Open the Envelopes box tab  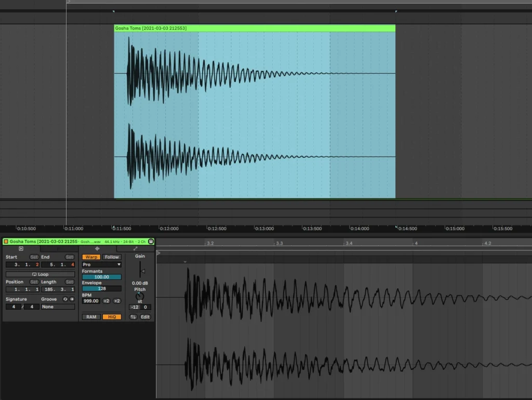pos(135,248)
